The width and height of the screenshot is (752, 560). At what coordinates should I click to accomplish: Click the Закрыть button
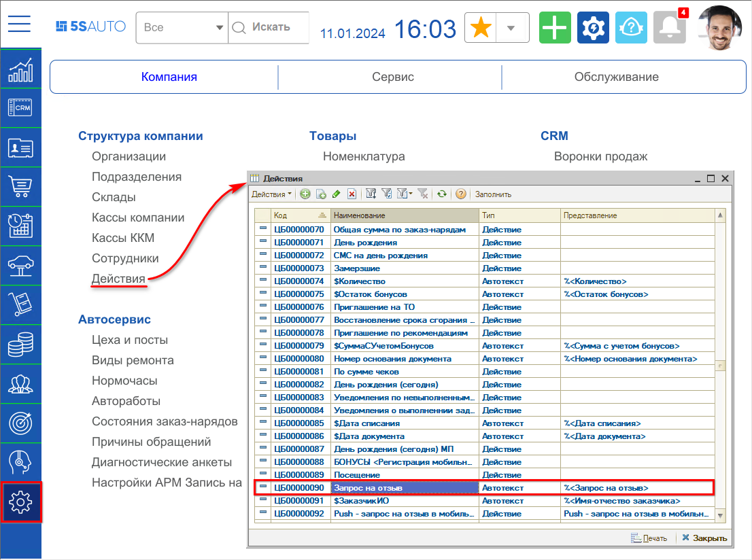pos(704,538)
